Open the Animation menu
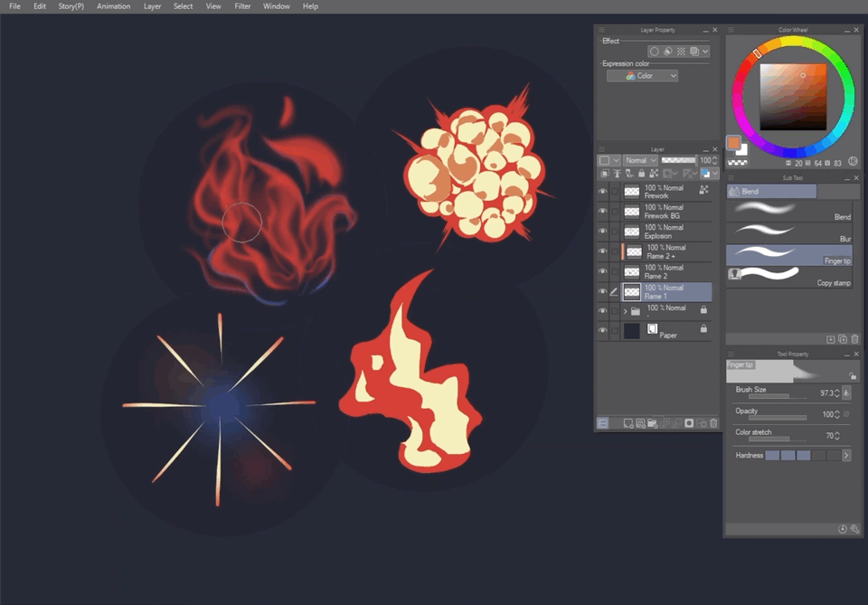 tap(114, 6)
